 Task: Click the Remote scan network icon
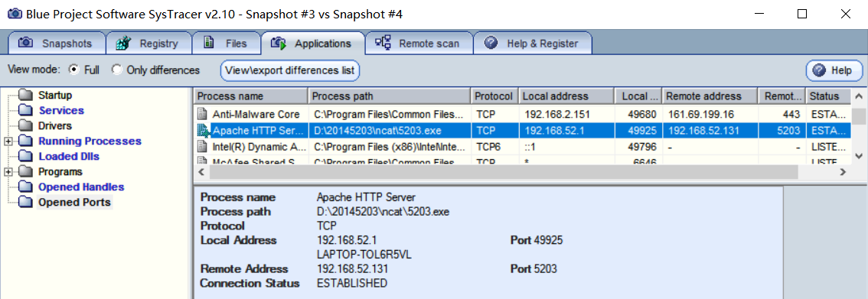click(383, 43)
